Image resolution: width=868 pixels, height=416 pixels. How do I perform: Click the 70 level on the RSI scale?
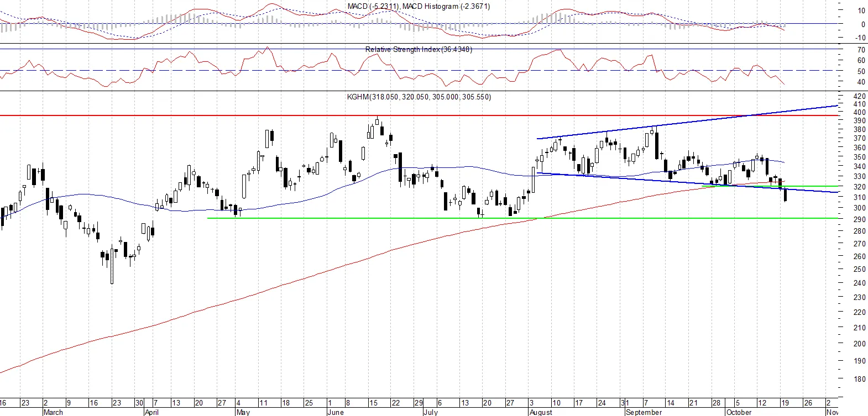861,50
